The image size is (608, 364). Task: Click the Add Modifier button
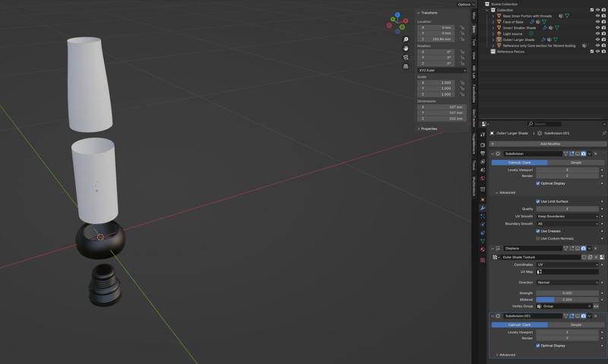tap(549, 144)
